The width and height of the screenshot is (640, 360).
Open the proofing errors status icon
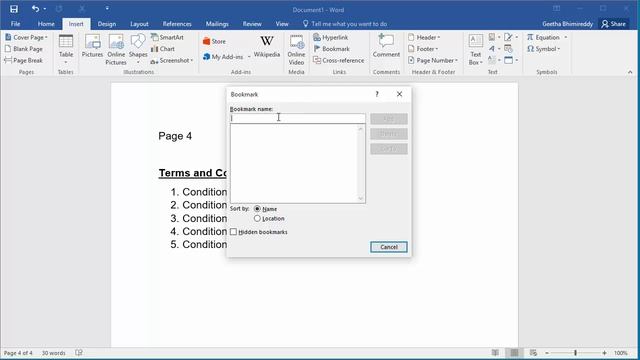click(79, 353)
